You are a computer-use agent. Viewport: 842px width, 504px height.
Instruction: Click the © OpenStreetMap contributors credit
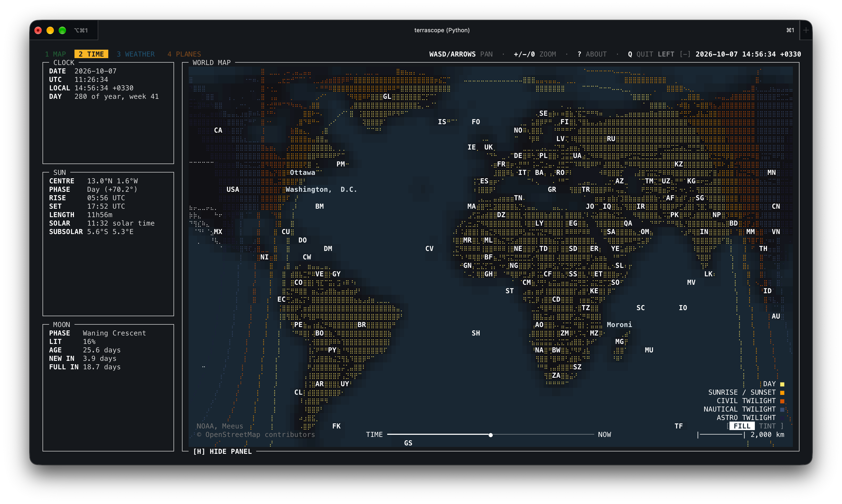pyautogui.click(x=256, y=434)
